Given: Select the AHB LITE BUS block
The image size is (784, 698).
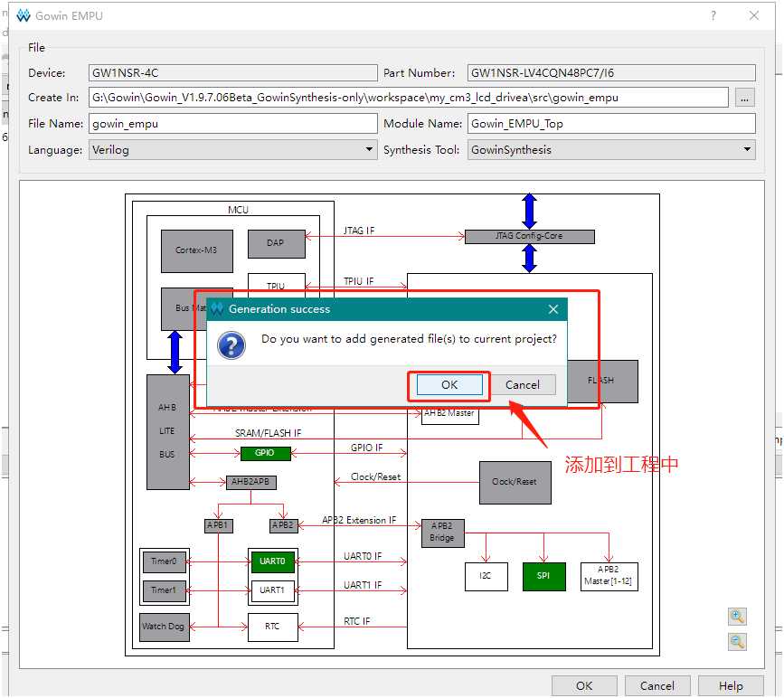Looking at the screenshot, I should click(x=168, y=432).
